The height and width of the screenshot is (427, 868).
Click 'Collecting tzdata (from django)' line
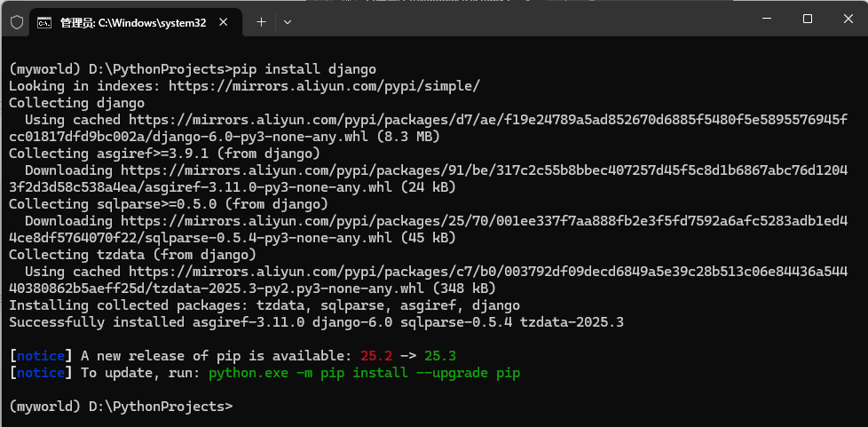point(132,255)
